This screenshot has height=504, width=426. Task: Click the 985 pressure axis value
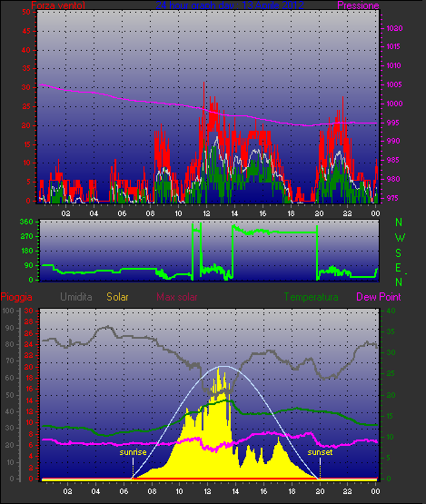tap(393, 160)
